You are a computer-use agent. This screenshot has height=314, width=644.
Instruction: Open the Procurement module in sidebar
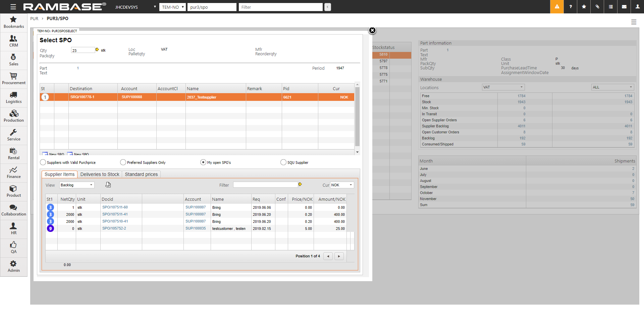[x=13, y=79]
